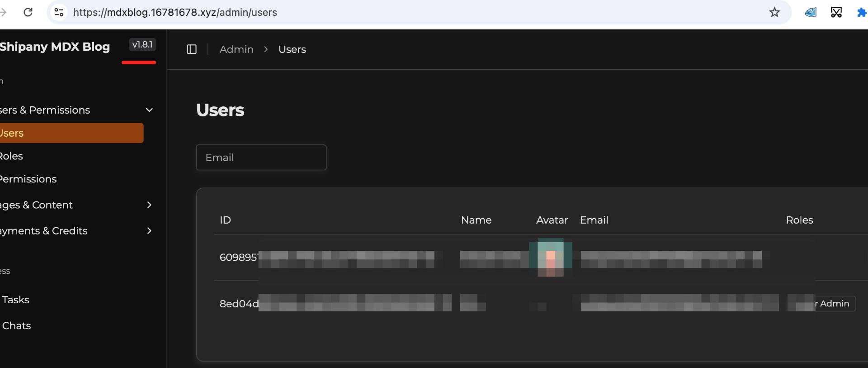Open Permissions from the sidebar
This screenshot has width=868, height=368.
28,179
